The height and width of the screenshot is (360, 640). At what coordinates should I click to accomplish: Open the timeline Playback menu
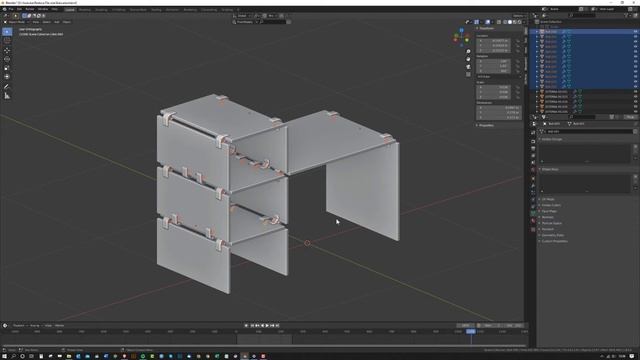[19, 325]
